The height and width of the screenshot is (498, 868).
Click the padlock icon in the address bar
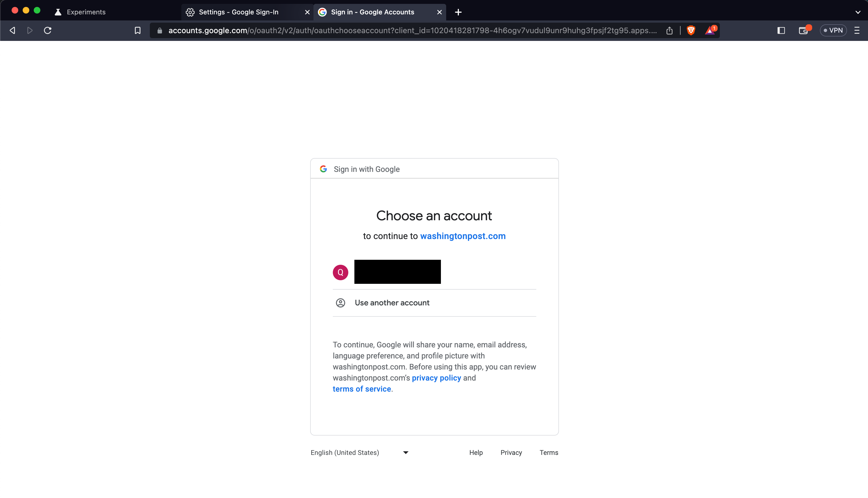(160, 30)
